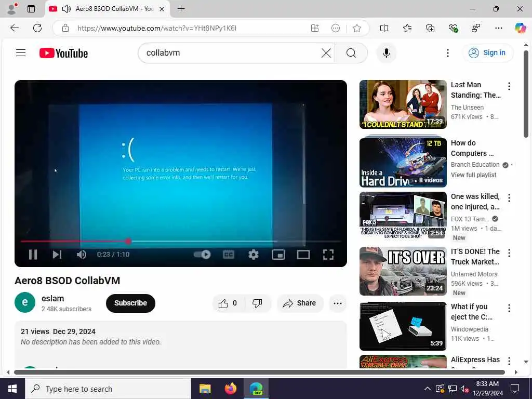The image size is (532, 399).
Task: Click the Sign in button
Action: pos(487,53)
